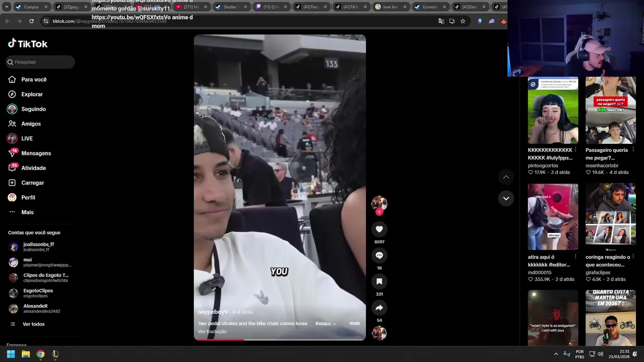Share video with arrow icon

(379, 308)
